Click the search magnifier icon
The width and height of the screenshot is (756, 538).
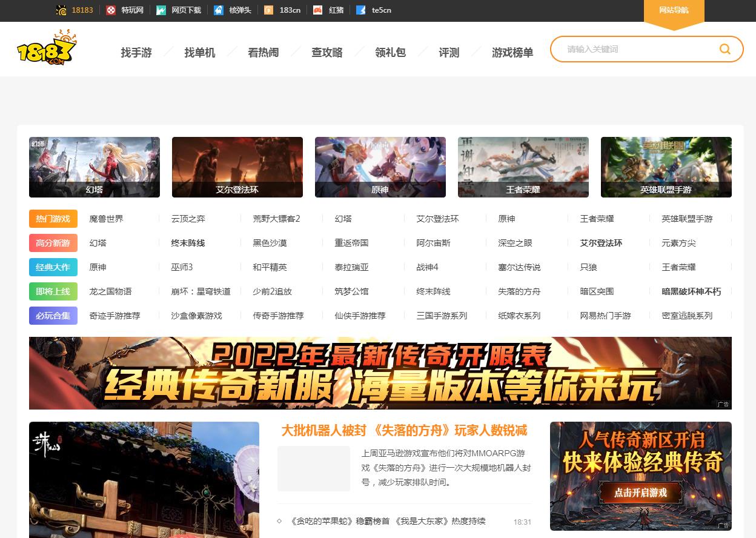pyautogui.click(x=724, y=49)
